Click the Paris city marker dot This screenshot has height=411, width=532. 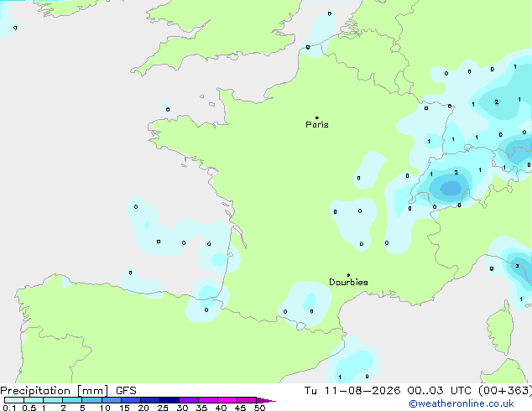[317, 117]
